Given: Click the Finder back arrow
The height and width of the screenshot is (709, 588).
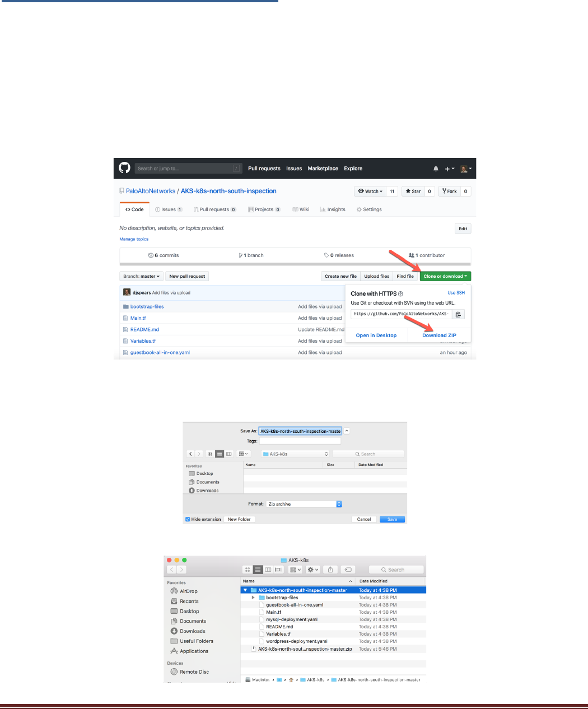Looking at the screenshot, I should point(172,570).
